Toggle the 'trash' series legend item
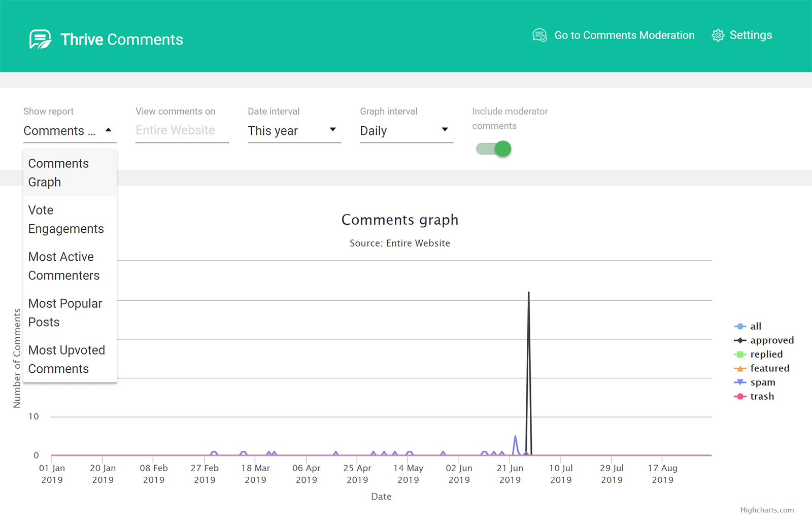 coord(754,396)
